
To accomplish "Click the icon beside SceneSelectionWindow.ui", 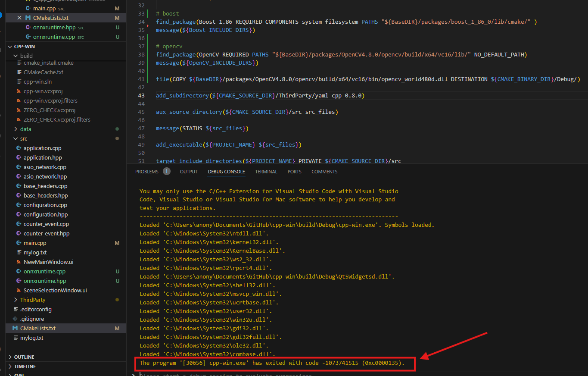I will click(x=19, y=291).
